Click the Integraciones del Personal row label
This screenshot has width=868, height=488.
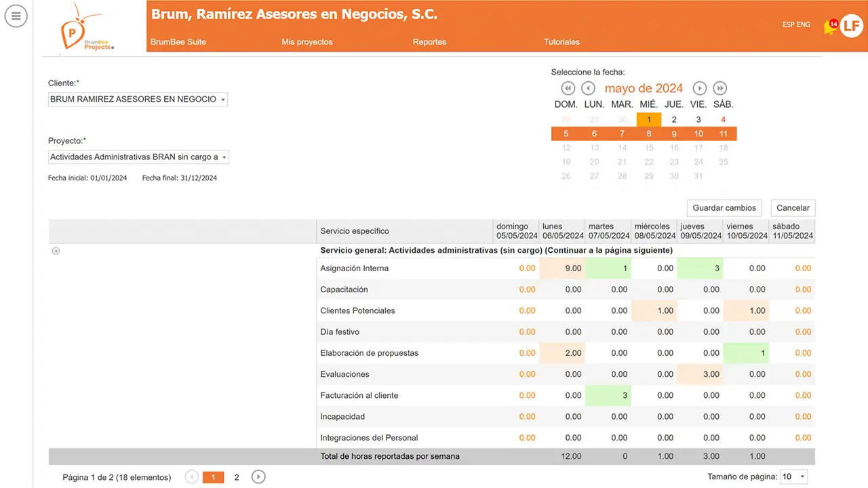[x=369, y=438]
